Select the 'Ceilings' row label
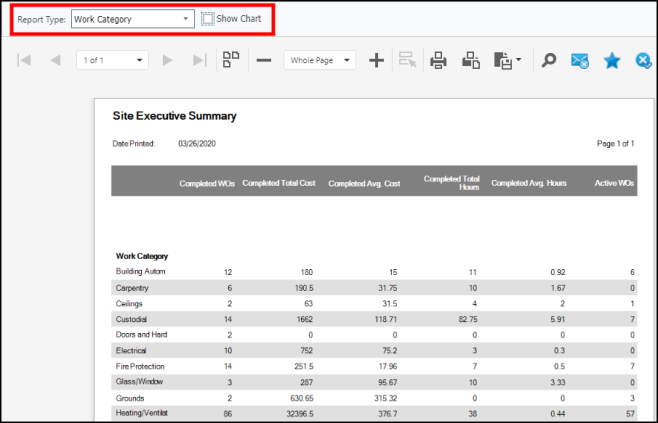This screenshot has height=423, width=658. (x=129, y=303)
